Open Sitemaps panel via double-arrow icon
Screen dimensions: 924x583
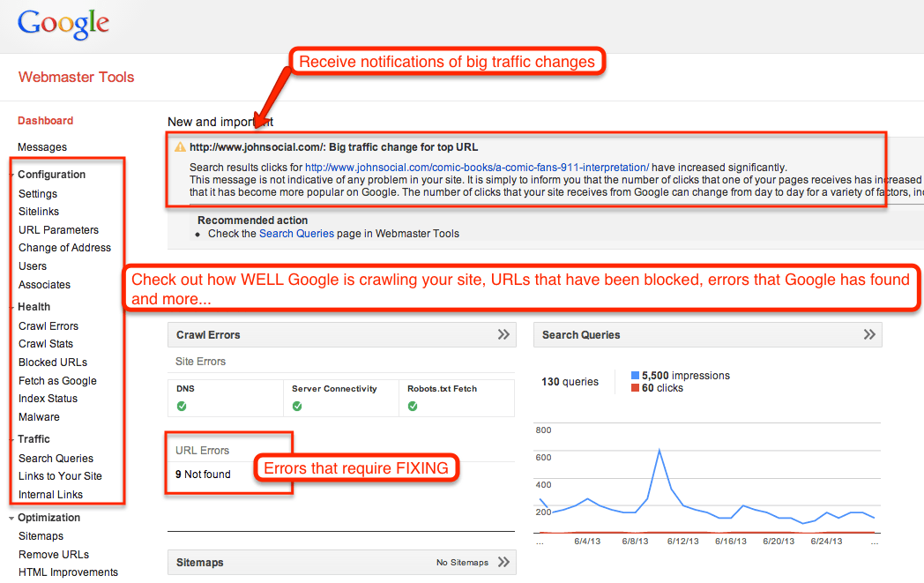click(x=503, y=562)
